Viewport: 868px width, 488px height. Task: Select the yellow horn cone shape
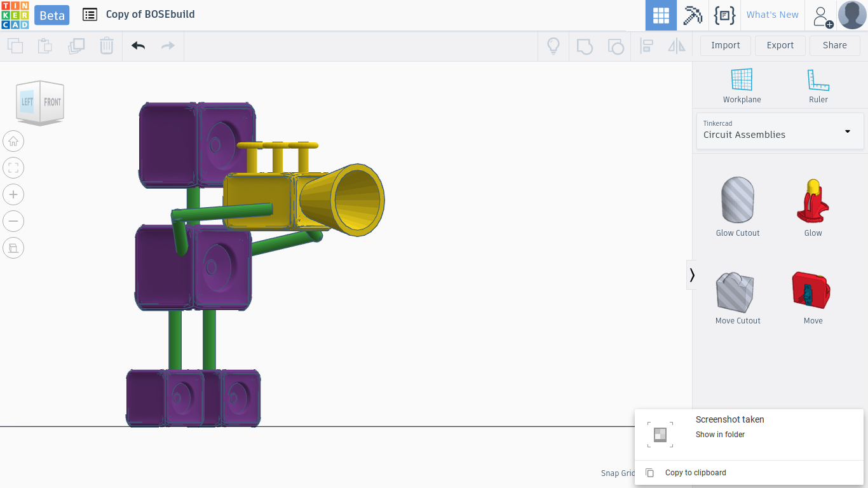point(343,200)
